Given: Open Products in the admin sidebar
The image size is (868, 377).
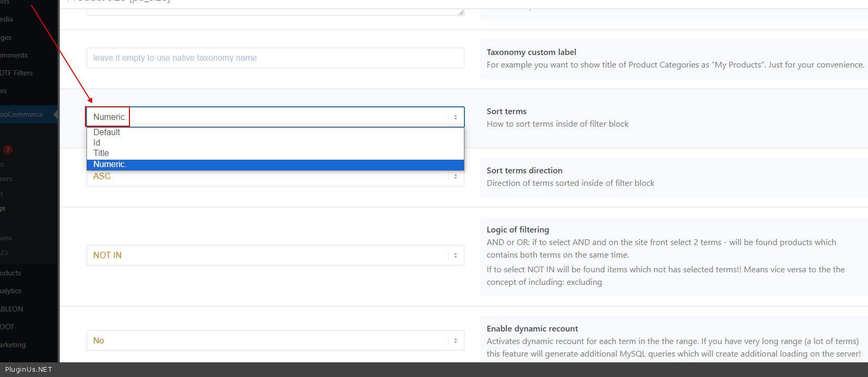Looking at the screenshot, I should pyautogui.click(x=11, y=273).
